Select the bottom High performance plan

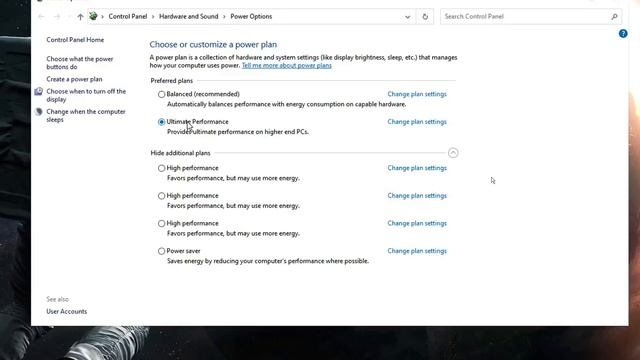click(162, 224)
